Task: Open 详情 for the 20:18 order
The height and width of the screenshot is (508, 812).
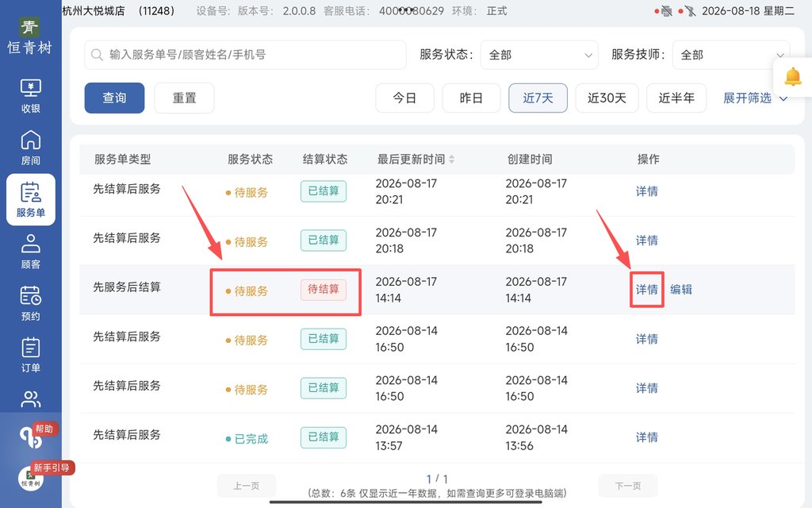Action: point(647,241)
